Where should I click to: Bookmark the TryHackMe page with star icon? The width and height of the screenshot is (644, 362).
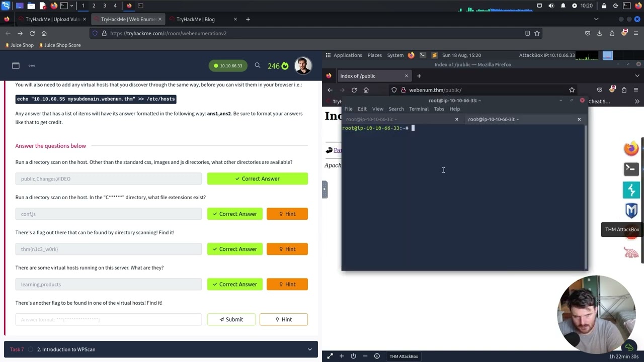click(537, 33)
